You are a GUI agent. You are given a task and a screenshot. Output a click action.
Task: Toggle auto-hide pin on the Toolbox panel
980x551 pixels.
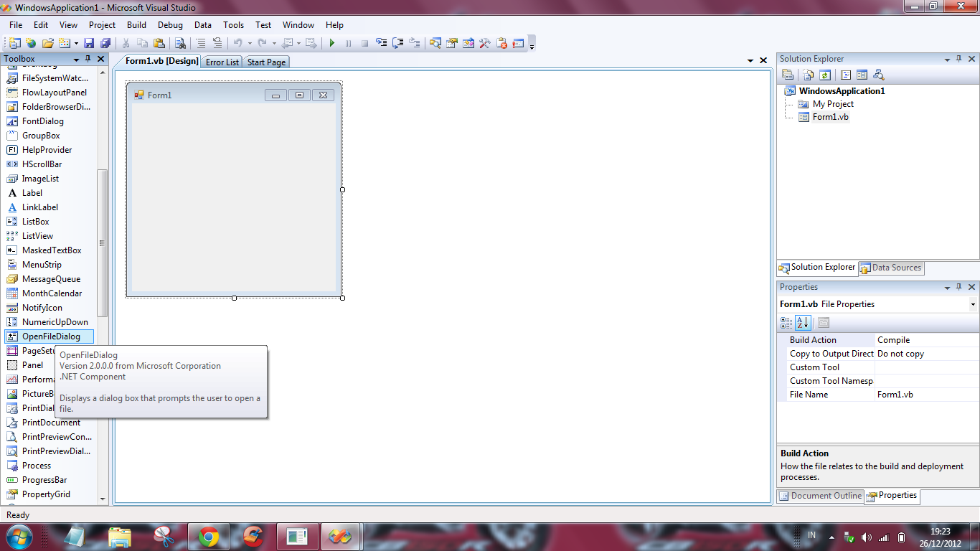90,59
